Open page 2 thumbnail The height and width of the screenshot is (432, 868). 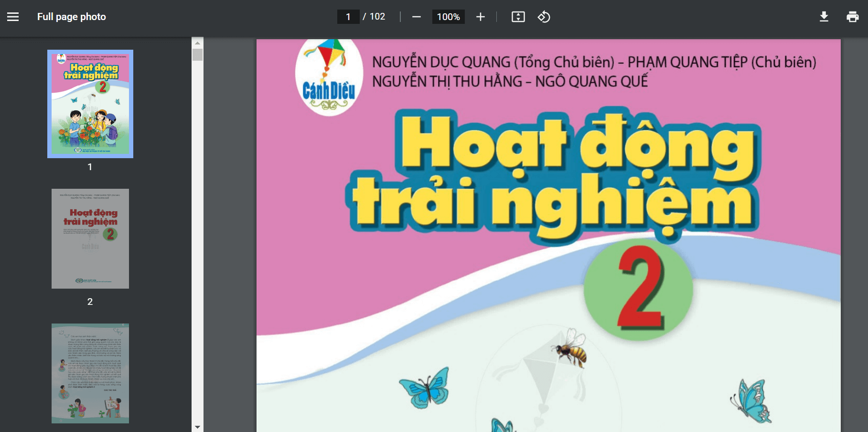click(x=90, y=238)
